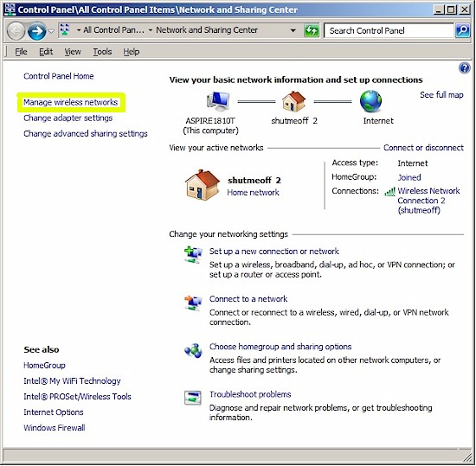The height and width of the screenshot is (466, 476).
Task: Open Internet Options link
Action: (54, 412)
